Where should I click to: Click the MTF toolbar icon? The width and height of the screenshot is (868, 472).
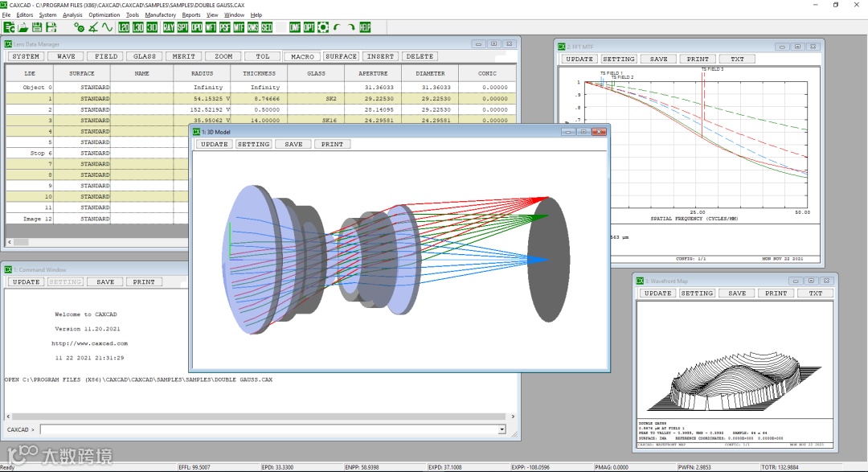coord(239,27)
